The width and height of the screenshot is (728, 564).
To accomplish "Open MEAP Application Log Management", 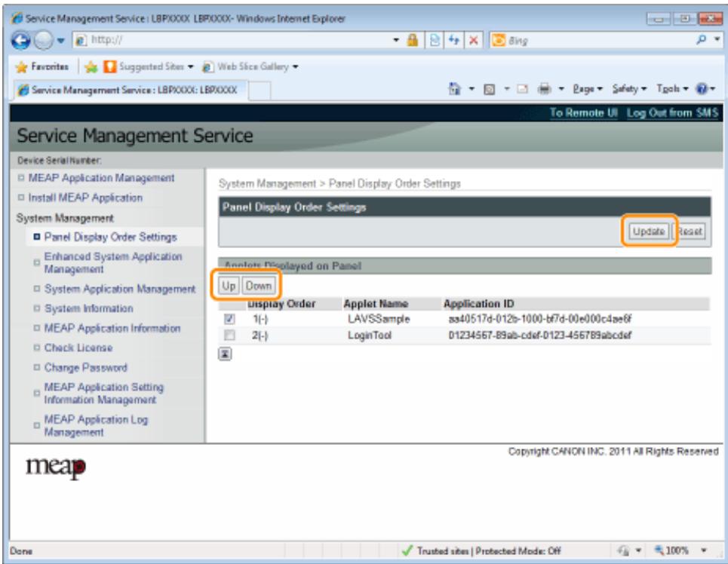I will (x=96, y=426).
